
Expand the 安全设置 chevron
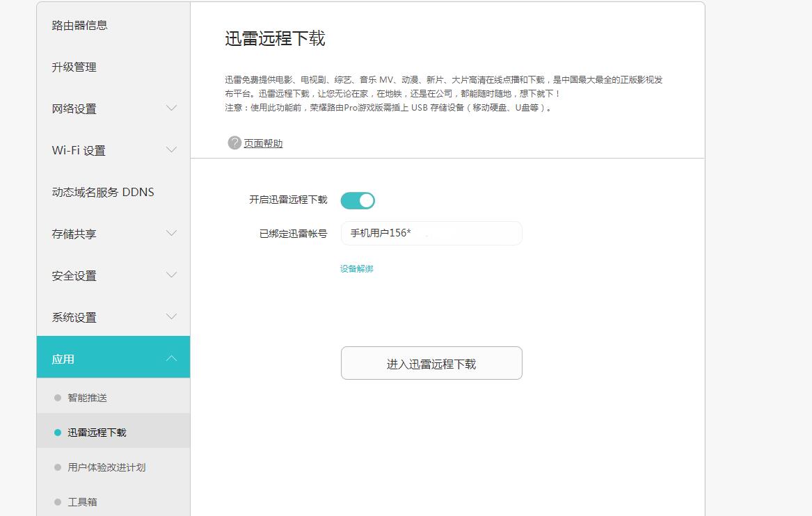(x=171, y=275)
